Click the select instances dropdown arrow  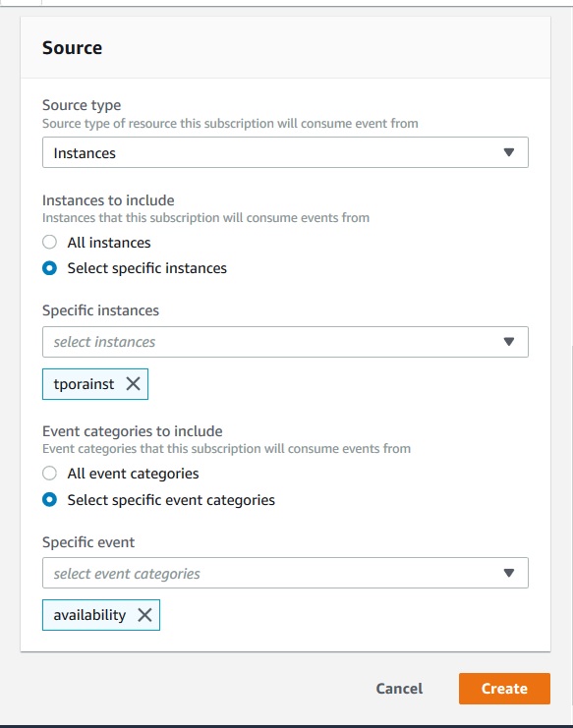(x=509, y=342)
